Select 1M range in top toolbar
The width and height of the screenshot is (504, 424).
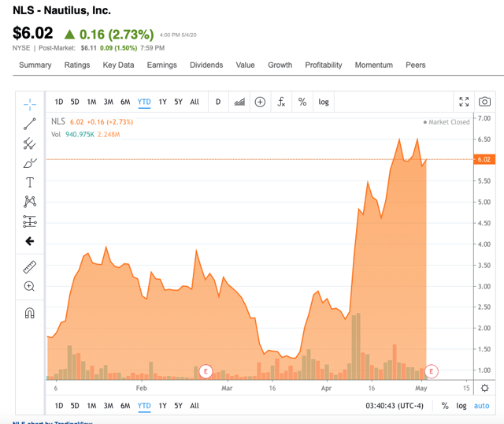tap(91, 102)
